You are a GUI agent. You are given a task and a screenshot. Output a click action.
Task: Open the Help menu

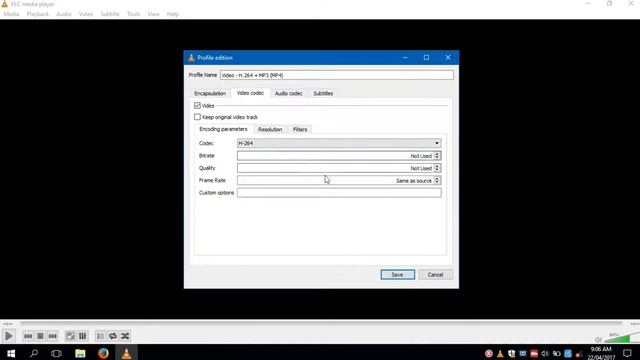point(173,14)
